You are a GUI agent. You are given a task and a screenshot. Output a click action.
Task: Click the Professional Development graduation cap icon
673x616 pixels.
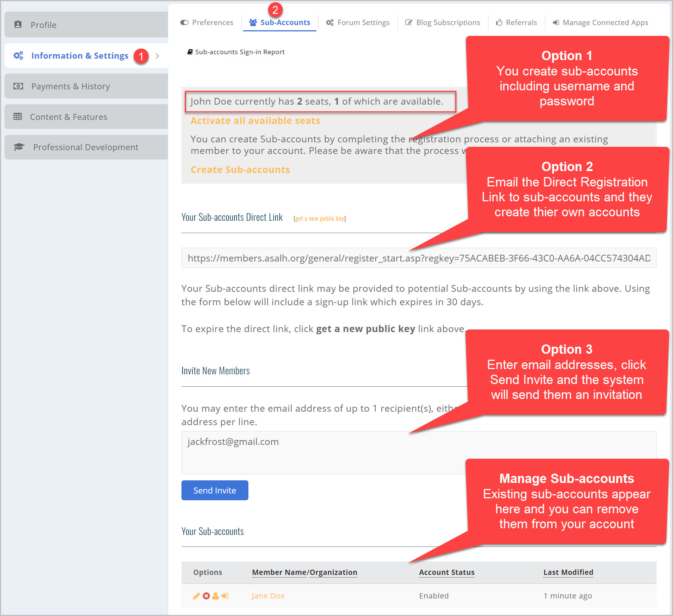pyautogui.click(x=19, y=147)
